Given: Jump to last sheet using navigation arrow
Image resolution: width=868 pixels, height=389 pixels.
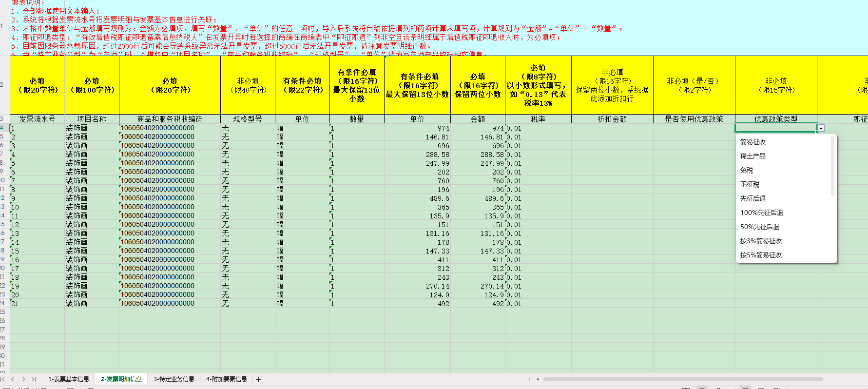Looking at the screenshot, I should coord(34,379).
